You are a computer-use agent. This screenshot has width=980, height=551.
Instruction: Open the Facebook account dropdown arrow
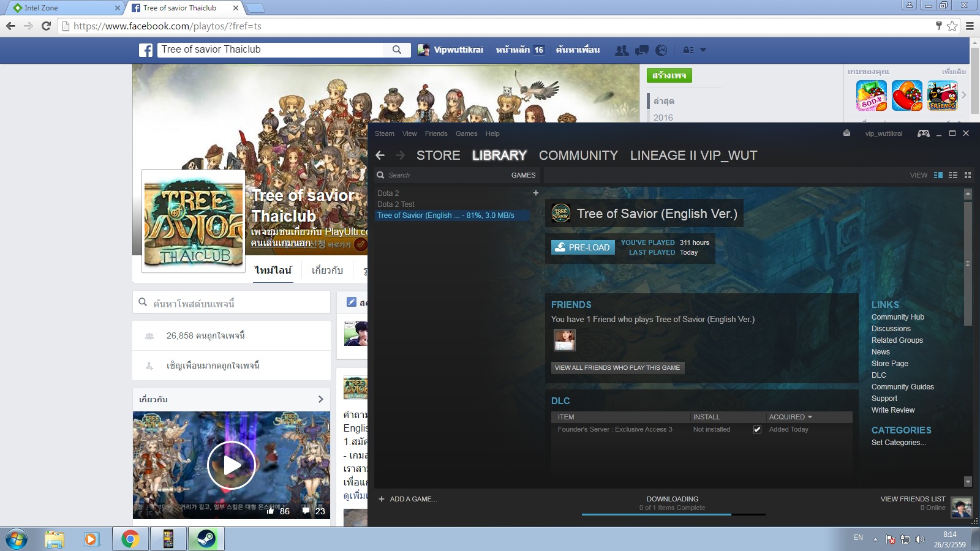(x=703, y=50)
